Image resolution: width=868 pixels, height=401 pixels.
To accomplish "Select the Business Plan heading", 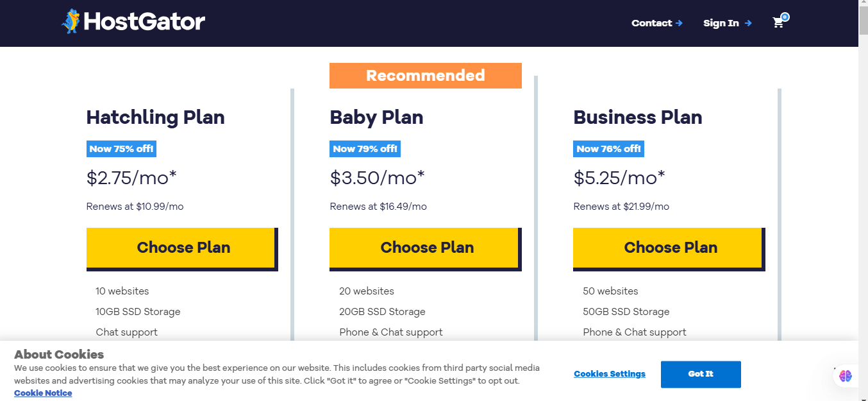I will tap(638, 117).
